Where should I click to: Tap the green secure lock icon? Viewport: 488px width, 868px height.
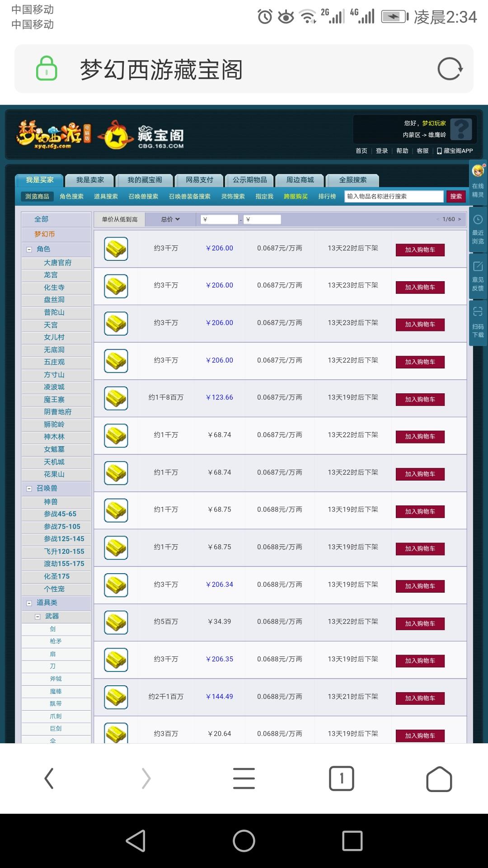pyautogui.click(x=47, y=68)
